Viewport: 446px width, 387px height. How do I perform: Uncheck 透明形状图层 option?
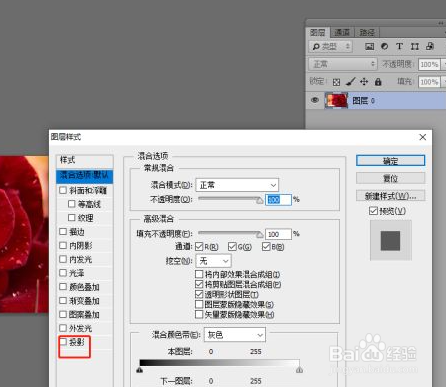coord(199,294)
